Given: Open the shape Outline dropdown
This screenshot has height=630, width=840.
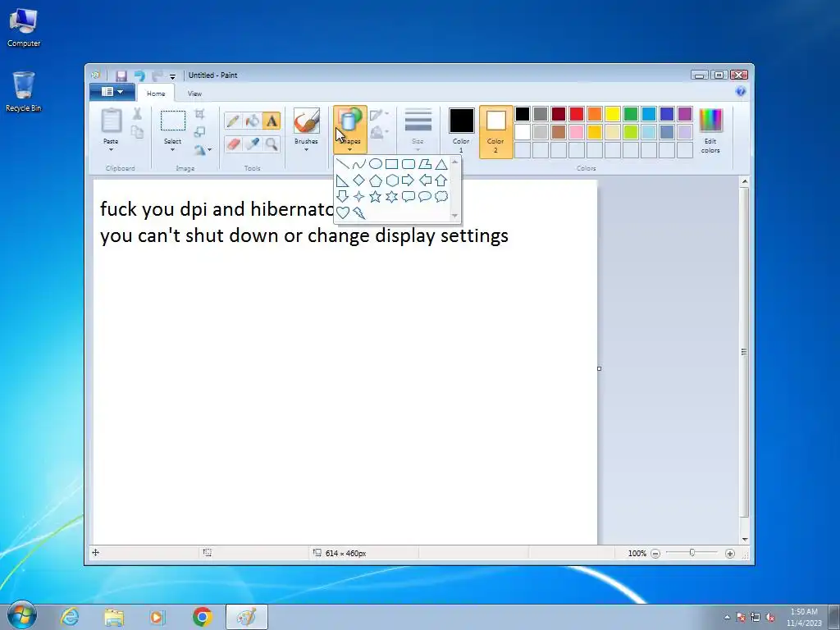Looking at the screenshot, I should pyautogui.click(x=379, y=114).
